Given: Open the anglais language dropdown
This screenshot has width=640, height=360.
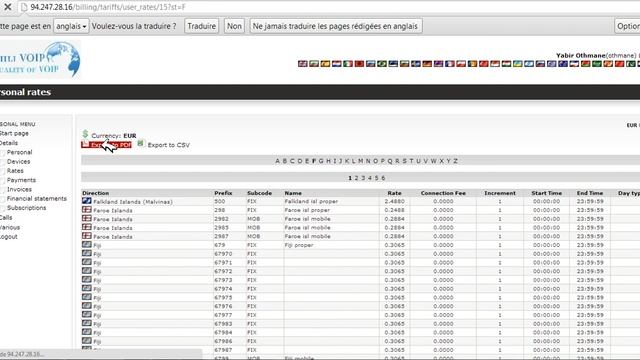Looking at the screenshot, I should click(71, 26).
